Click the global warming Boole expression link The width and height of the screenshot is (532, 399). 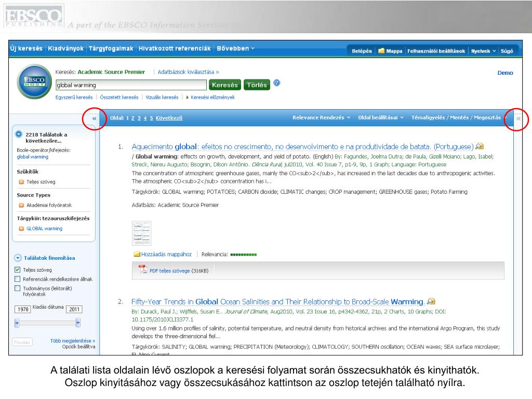click(x=33, y=157)
